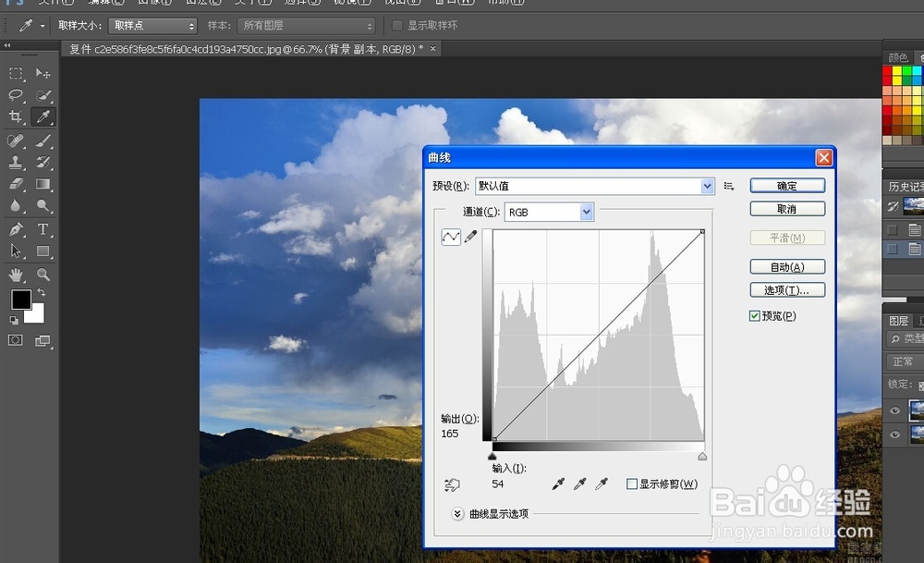Open the 通道 dropdown in Curves
Screen dimensions: 924x563
585,212
